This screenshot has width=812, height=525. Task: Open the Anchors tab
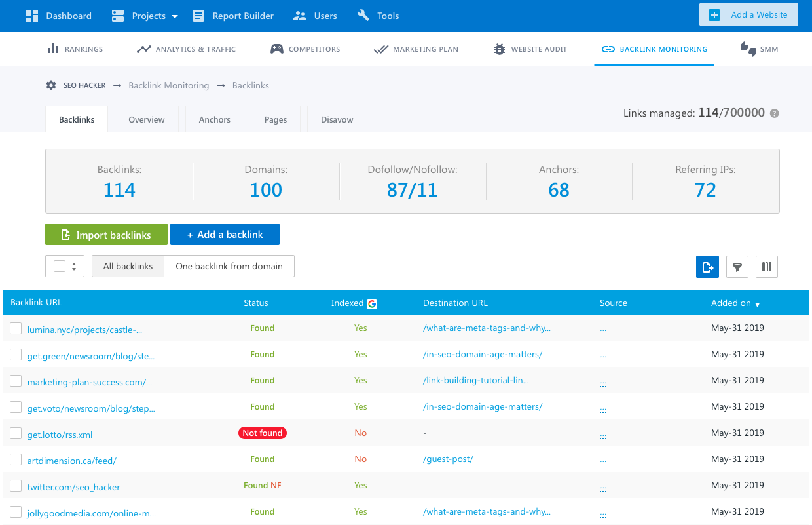[x=214, y=119]
